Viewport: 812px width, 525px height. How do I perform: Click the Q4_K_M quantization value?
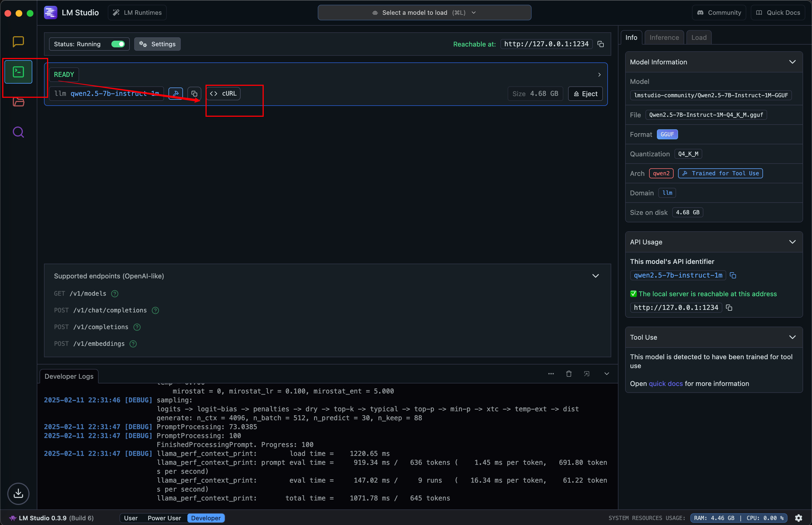[x=688, y=154]
